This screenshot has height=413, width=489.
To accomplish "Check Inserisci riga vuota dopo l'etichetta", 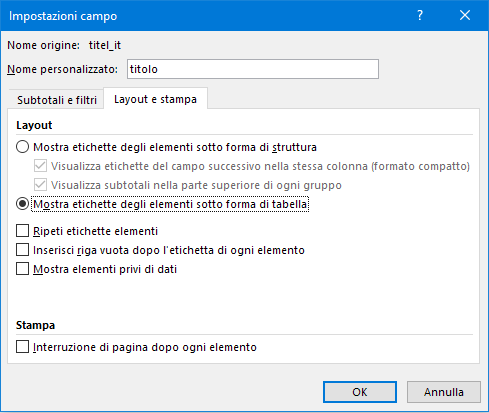I will (22, 250).
